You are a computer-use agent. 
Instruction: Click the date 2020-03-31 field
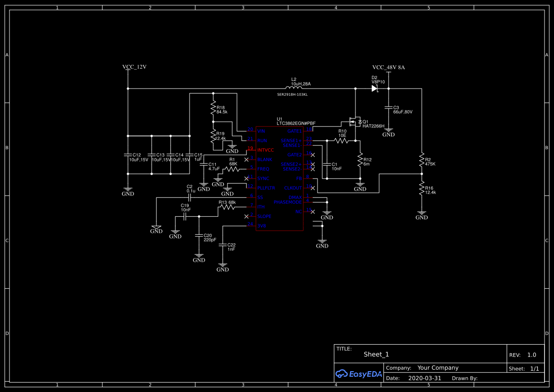click(425, 378)
